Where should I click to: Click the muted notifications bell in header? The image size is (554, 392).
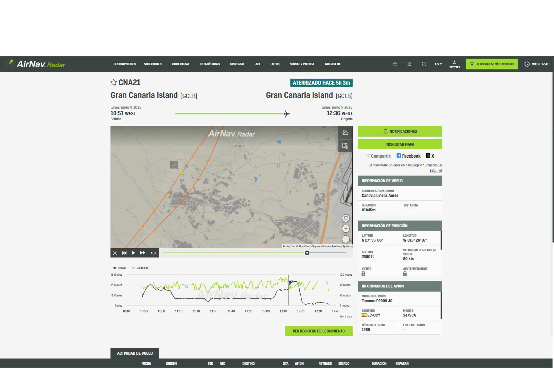pyautogui.click(x=409, y=64)
